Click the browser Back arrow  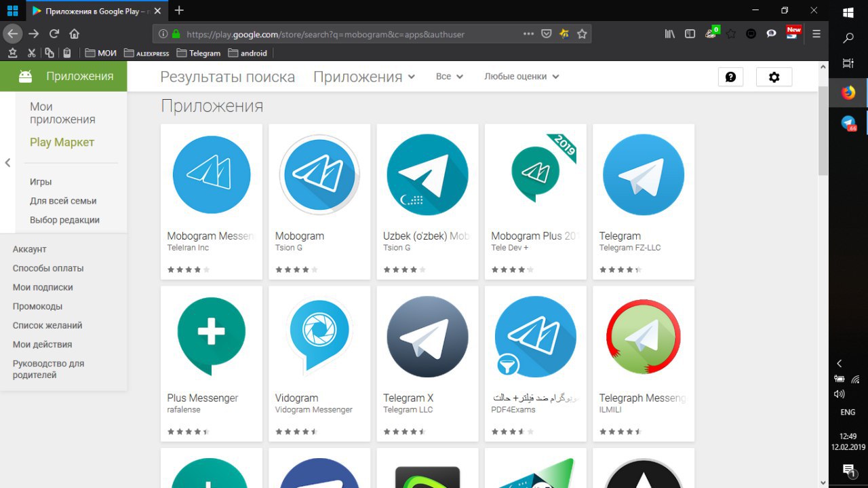[13, 33]
